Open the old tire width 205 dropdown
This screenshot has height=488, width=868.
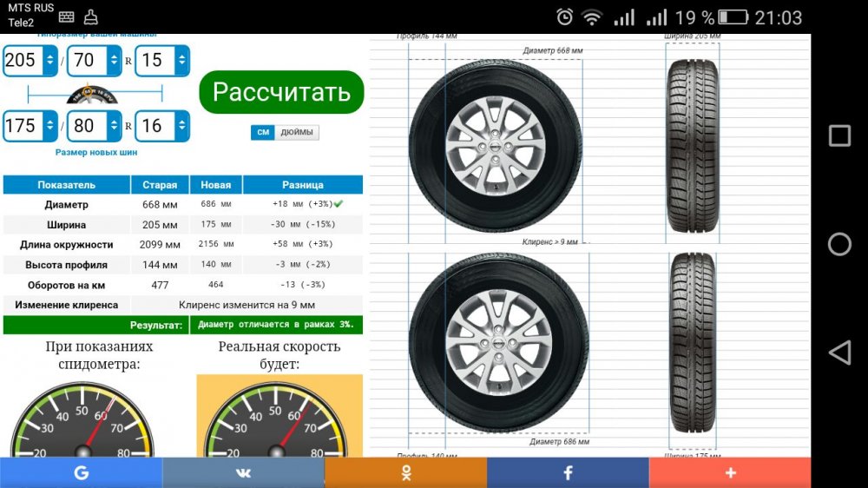tap(30, 60)
